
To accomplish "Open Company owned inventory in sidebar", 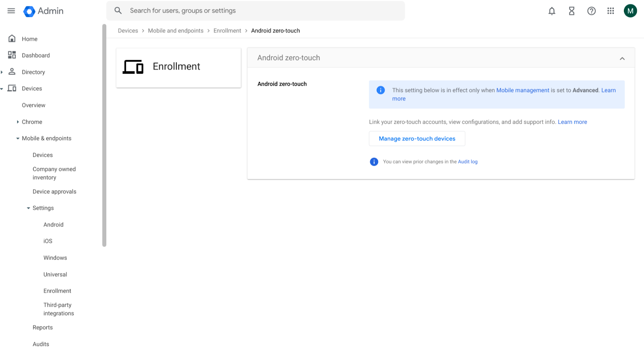I will [54, 173].
